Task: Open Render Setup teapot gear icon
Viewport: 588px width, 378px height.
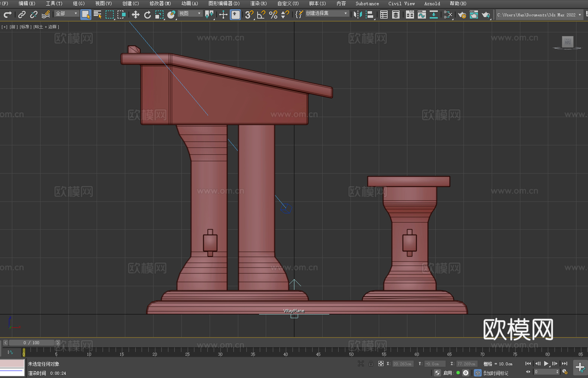Action: tap(462, 14)
